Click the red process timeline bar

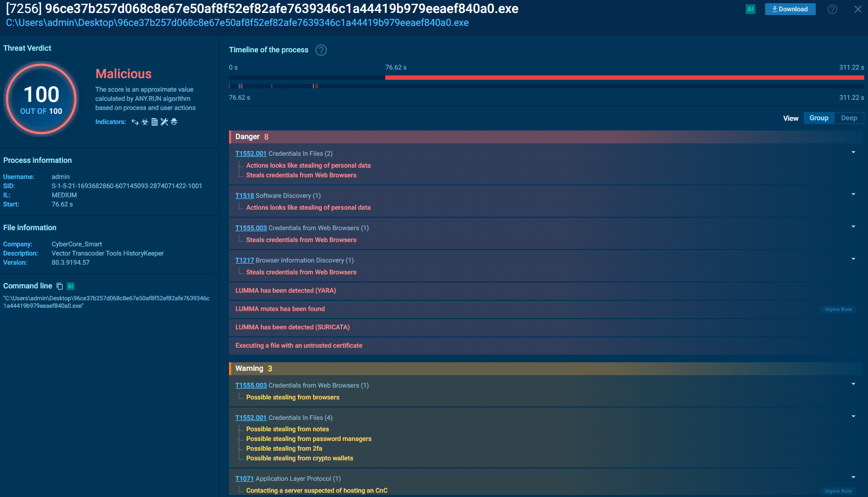(624, 78)
